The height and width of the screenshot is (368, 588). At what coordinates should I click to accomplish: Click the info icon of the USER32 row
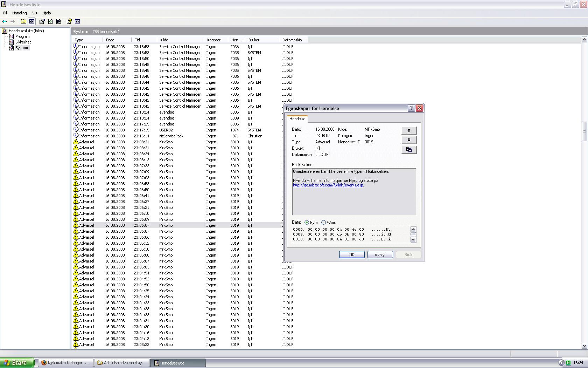point(76,130)
